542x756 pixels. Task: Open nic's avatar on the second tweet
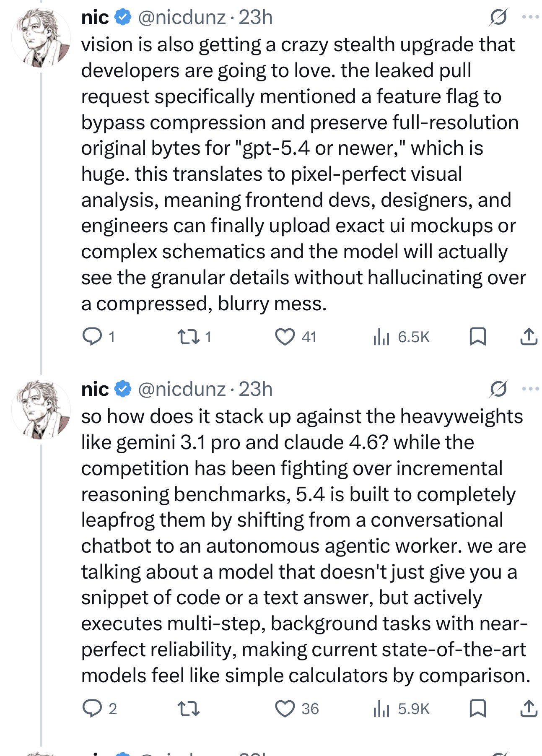[x=41, y=410]
